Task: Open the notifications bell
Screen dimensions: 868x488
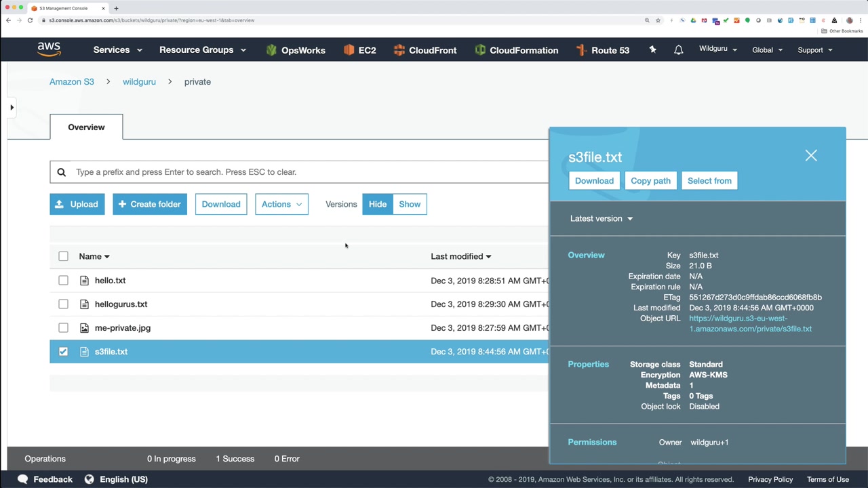Action: [x=678, y=50]
